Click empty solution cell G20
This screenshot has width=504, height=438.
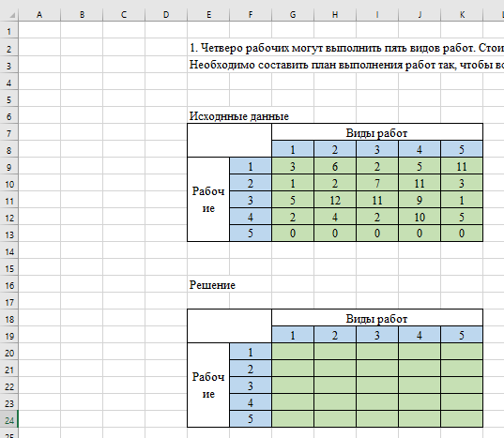pos(293,352)
